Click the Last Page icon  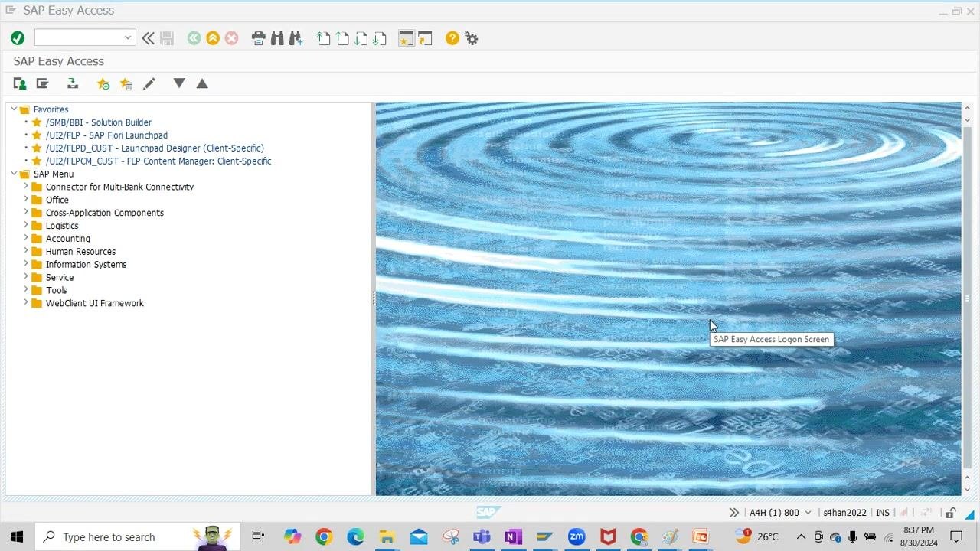pos(380,38)
